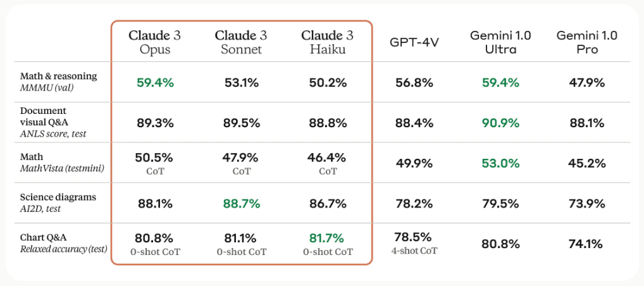Click the green 53.0% MathVista score
The image size is (644, 286).
[500, 163]
